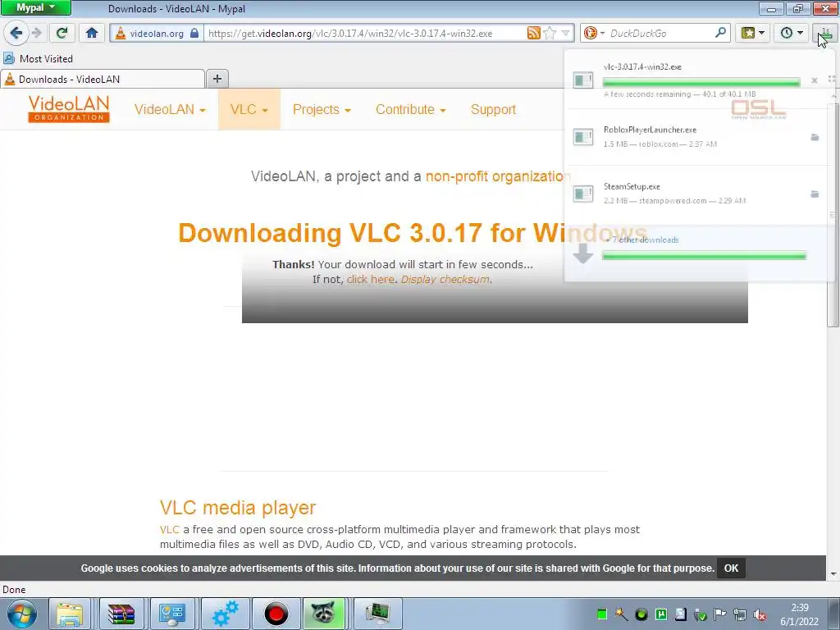Click the SteamSetup.exe file name
840x630 pixels.
coord(632,186)
